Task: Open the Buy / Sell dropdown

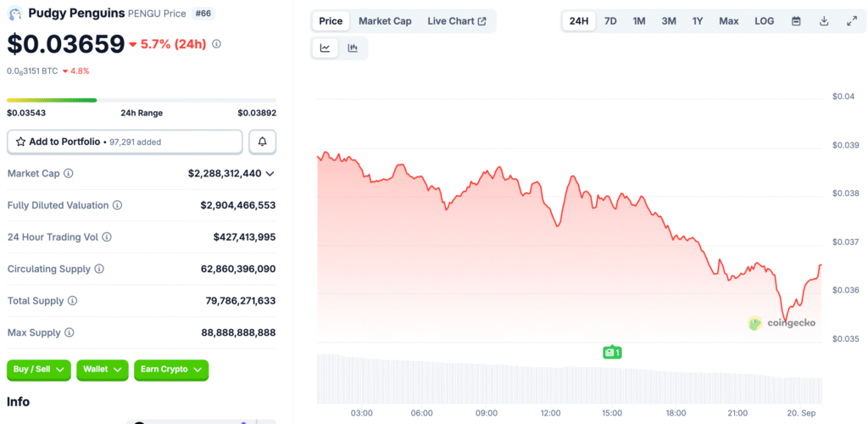Action: click(38, 370)
